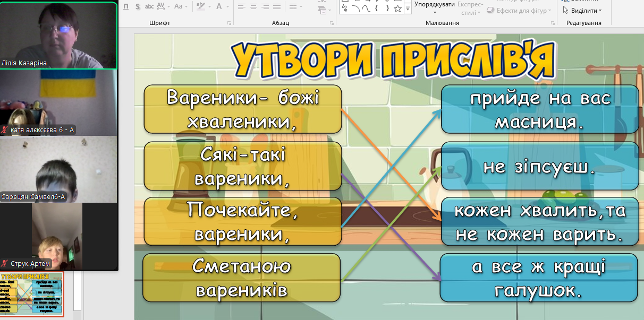The width and height of the screenshot is (644, 320).
Task: Open font color dropdown arrow
Action: coord(226,6)
